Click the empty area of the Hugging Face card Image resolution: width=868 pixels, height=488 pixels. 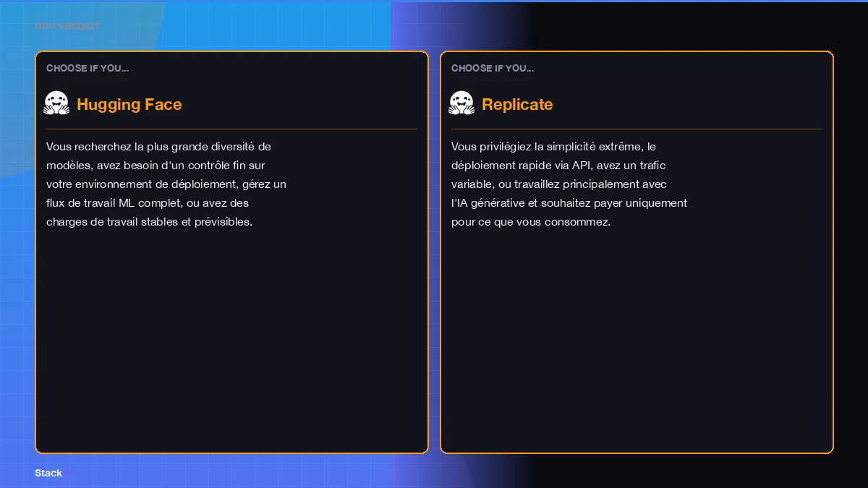point(231,340)
